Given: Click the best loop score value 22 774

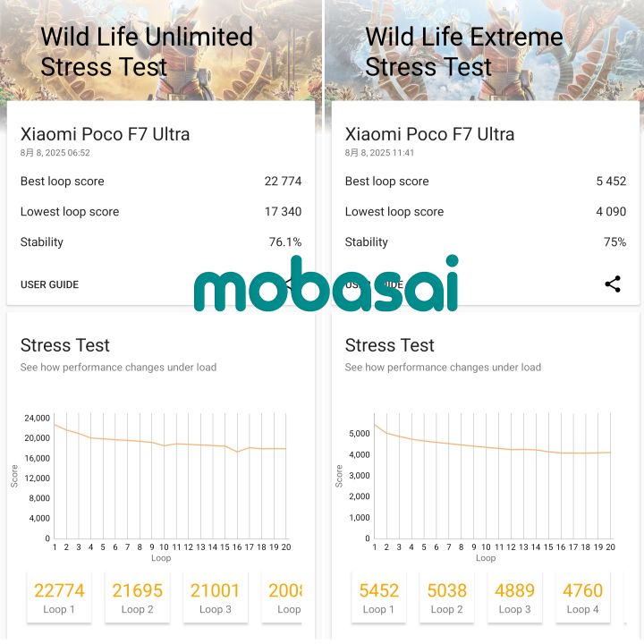Looking at the screenshot, I should pos(283,182).
